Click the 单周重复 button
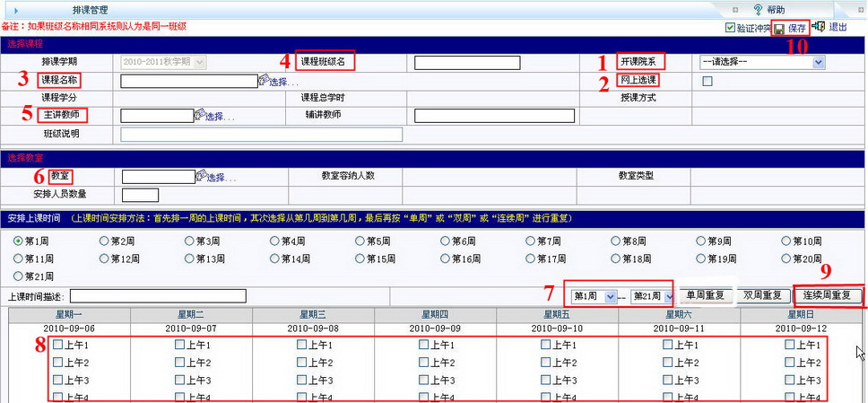 (x=706, y=295)
